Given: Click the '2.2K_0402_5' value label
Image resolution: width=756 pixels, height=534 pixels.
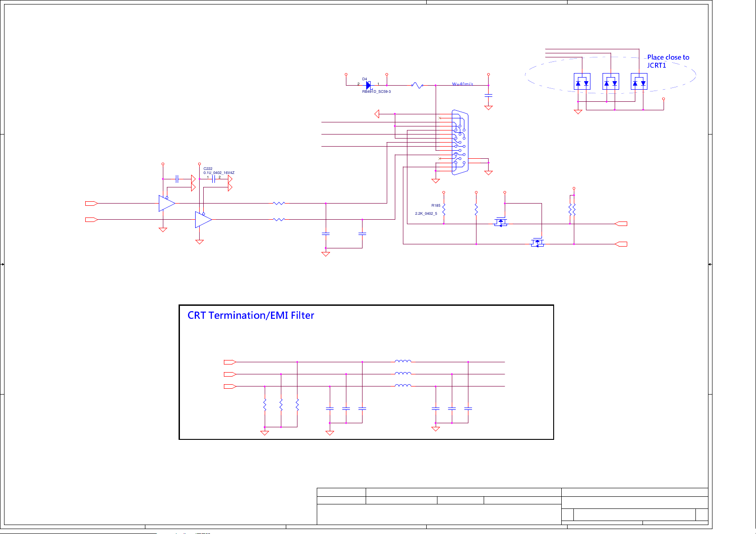Looking at the screenshot, I should point(426,214).
